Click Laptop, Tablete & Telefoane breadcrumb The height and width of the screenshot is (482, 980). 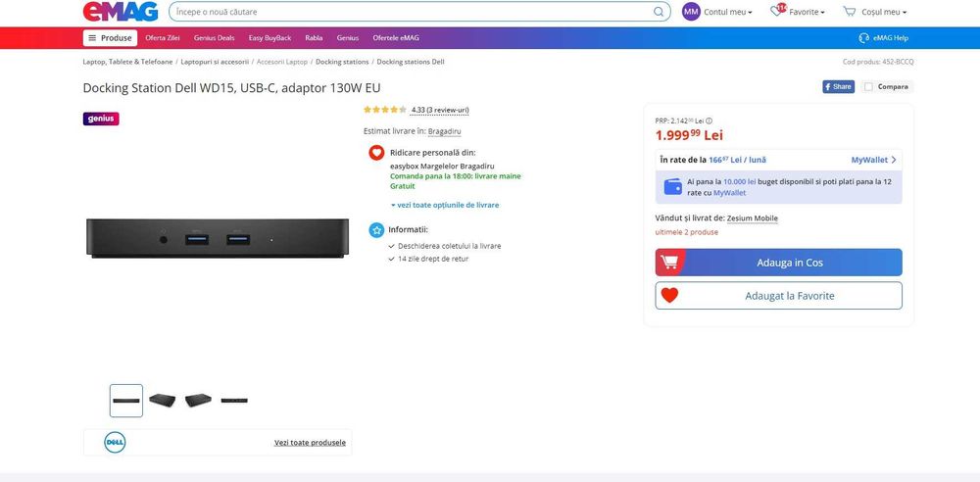click(127, 62)
